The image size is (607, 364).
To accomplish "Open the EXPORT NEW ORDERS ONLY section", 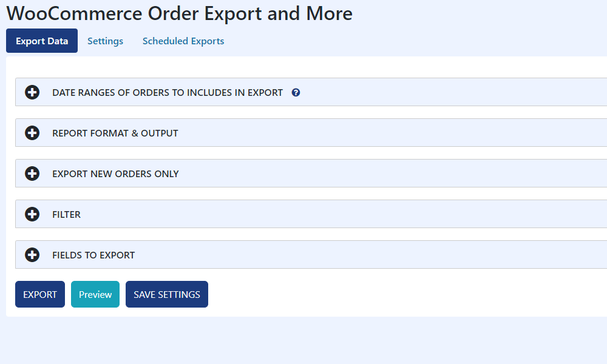I will point(115,174).
